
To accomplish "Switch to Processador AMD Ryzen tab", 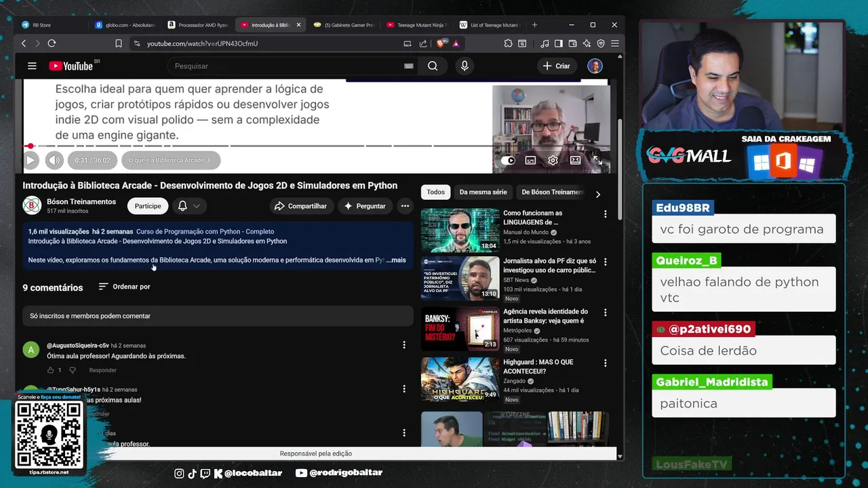I will point(197,25).
